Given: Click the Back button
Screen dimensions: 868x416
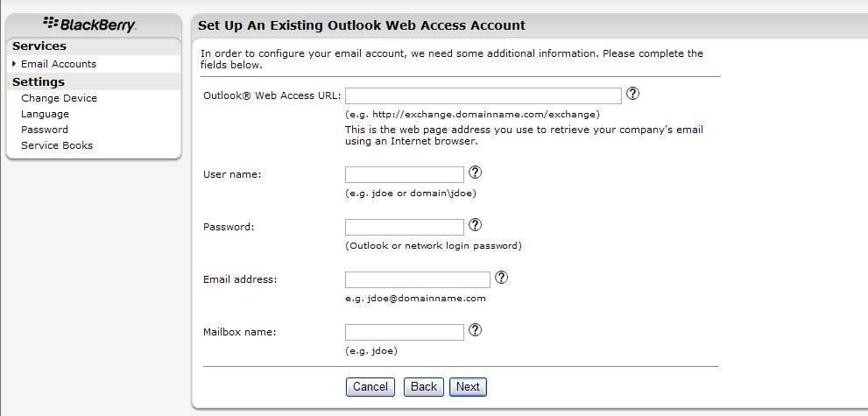Looking at the screenshot, I should coord(423,387).
